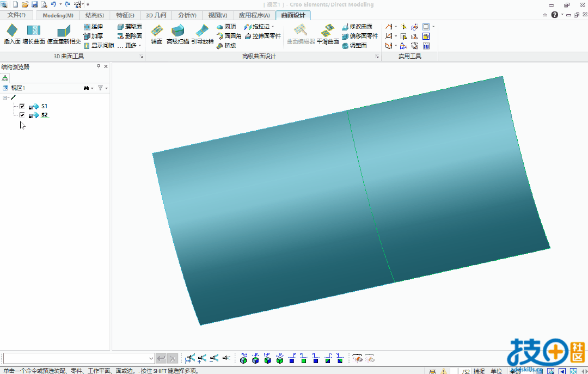Select the 面圆角 command
The image size is (588, 374).
click(x=229, y=36)
